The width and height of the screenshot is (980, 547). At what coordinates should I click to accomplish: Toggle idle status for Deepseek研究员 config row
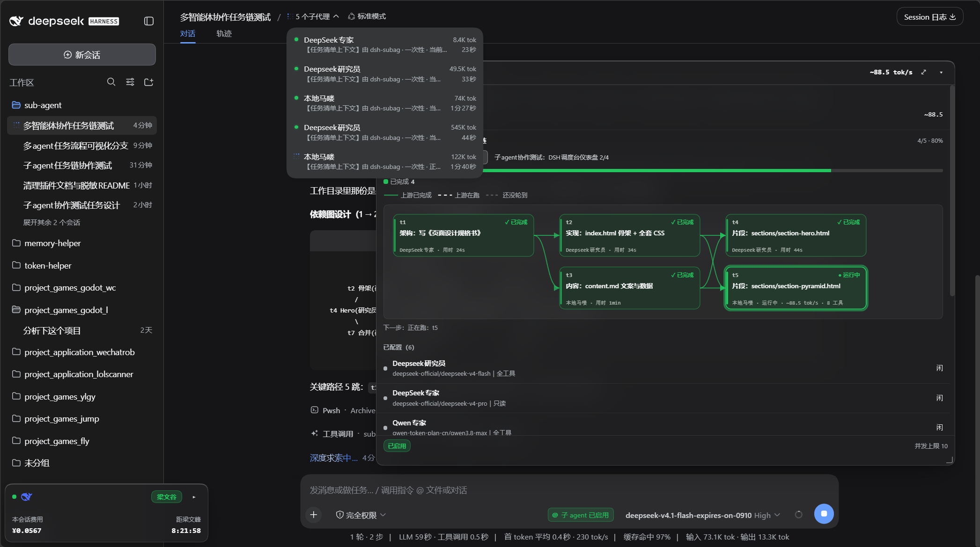click(939, 368)
